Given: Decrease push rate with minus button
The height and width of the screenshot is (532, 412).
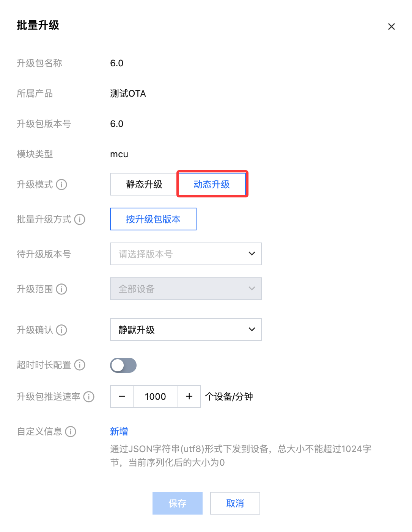Looking at the screenshot, I should 122,396.
